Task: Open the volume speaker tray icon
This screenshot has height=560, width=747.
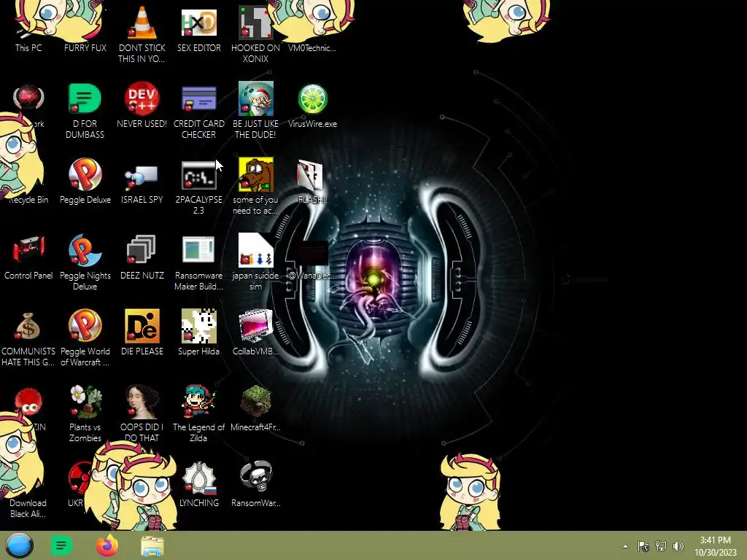Action: [678, 546]
